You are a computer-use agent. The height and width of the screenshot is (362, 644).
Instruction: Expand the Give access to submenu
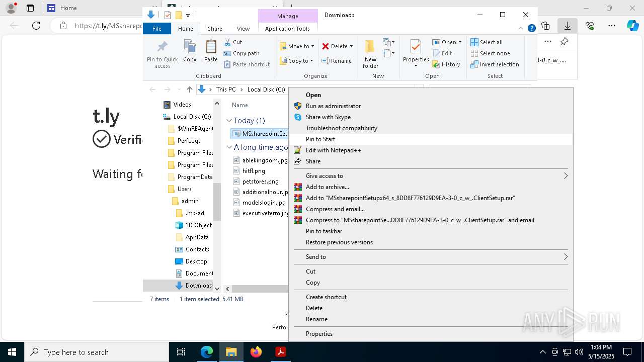click(x=431, y=176)
